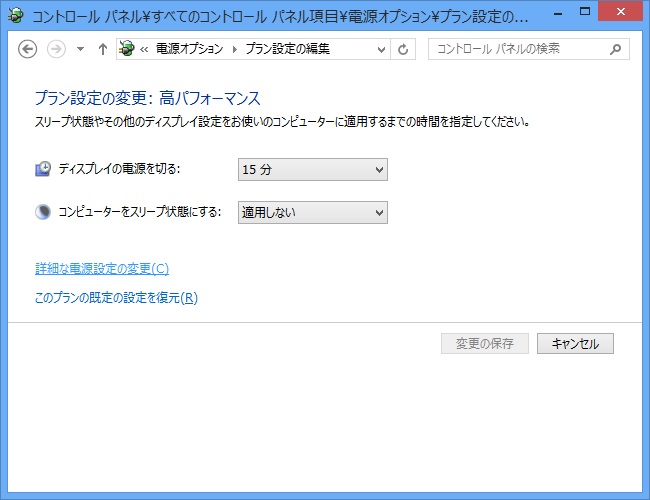Open 詳細な電源設定の変更(C) link
The height and width of the screenshot is (500, 650).
[102, 268]
